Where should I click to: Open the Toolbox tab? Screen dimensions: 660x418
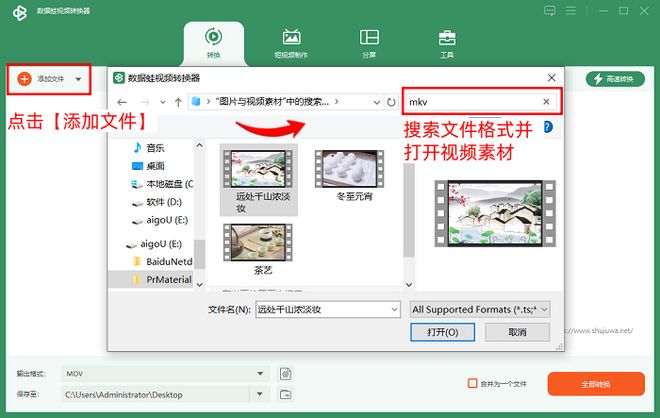point(447,43)
